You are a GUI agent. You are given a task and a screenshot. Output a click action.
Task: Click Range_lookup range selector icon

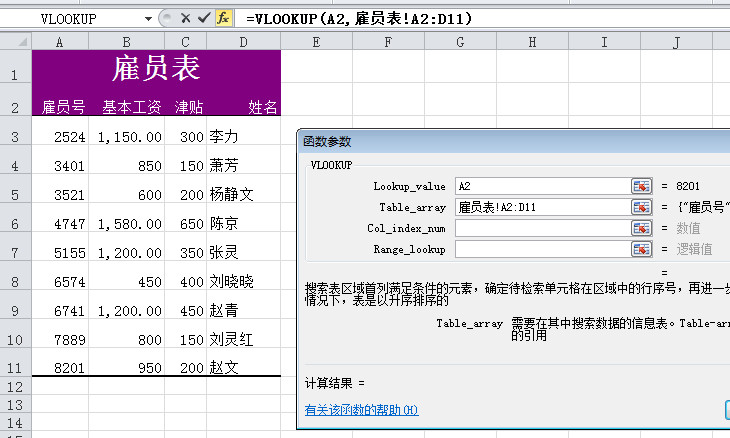641,249
